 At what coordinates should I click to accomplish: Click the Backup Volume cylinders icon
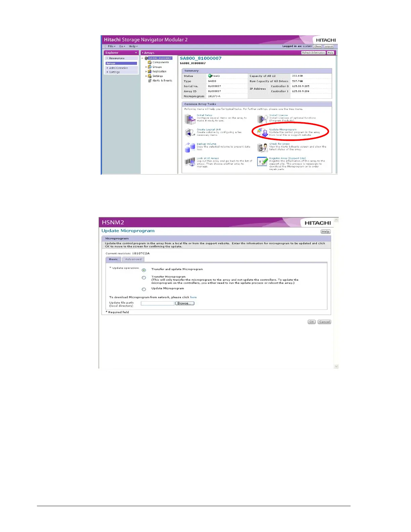[190, 147]
